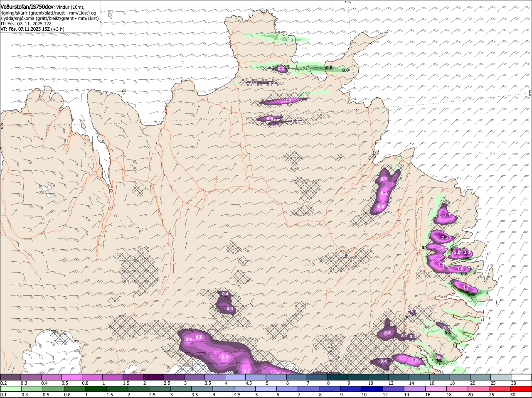Select lower scale pink swatch between 16 and 18
The image size is (532, 398).
pos(436,389)
